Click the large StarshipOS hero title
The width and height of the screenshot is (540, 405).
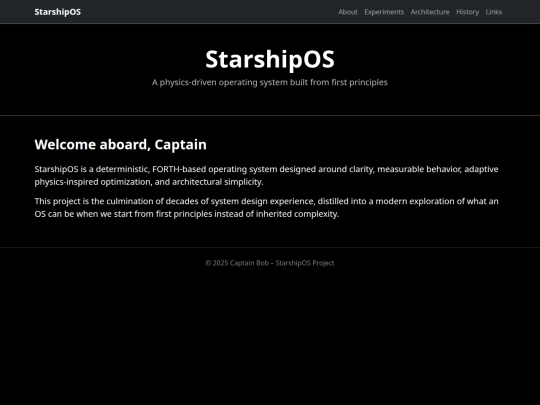270,59
